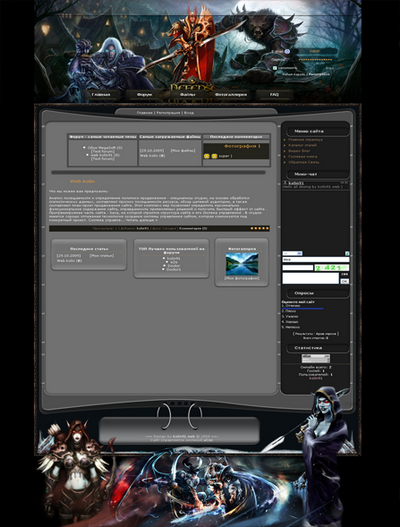The image size is (400, 527).
Task: Open the Web kolin article title
Action: (82, 181)
